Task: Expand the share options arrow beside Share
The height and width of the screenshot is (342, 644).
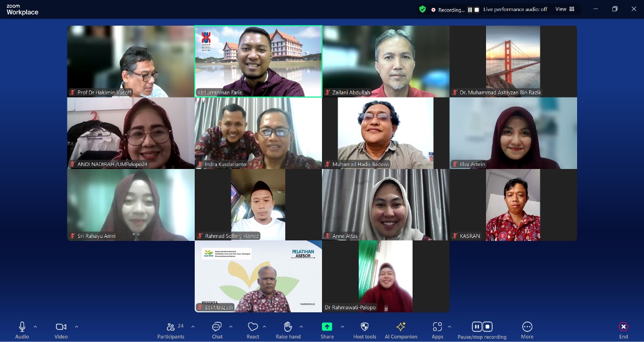Action: pos(343,327)
